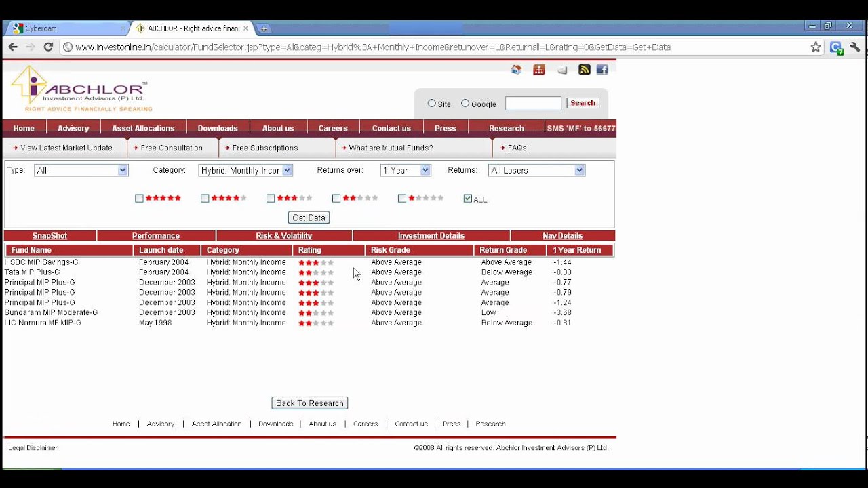Viewport: 868px width, 488px height.
Task: Click the browser address bar URL
Action: coord(373,47)
